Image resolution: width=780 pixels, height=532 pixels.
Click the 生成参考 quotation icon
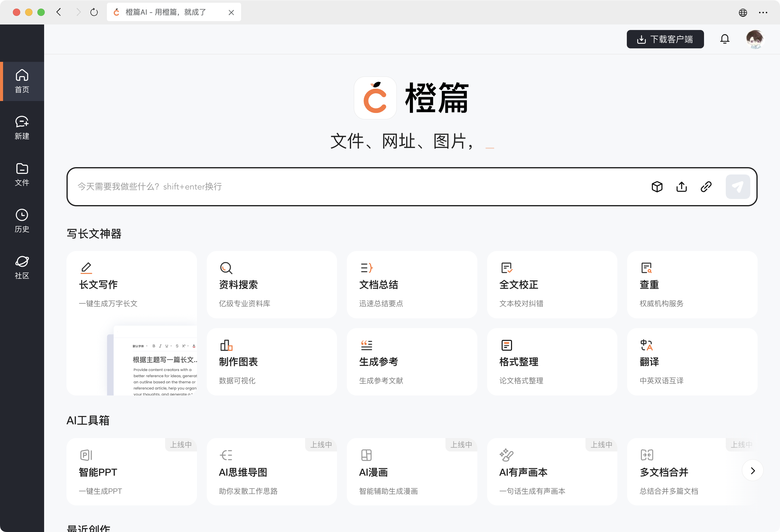(366, 345)
